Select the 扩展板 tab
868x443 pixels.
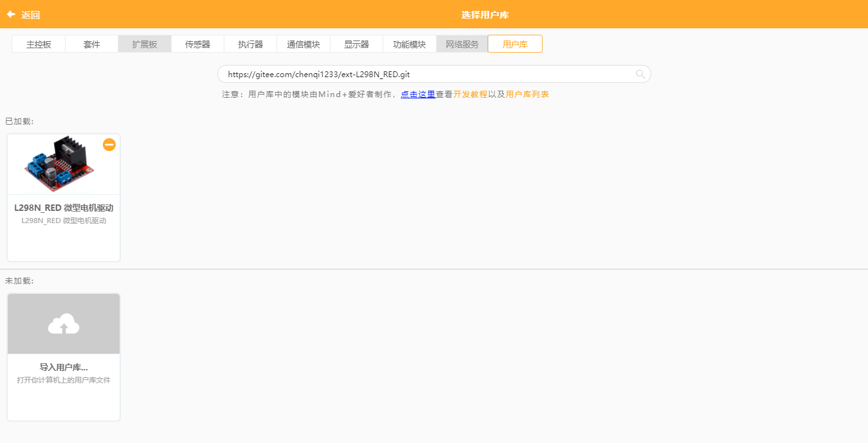click(x=145, y=44)
